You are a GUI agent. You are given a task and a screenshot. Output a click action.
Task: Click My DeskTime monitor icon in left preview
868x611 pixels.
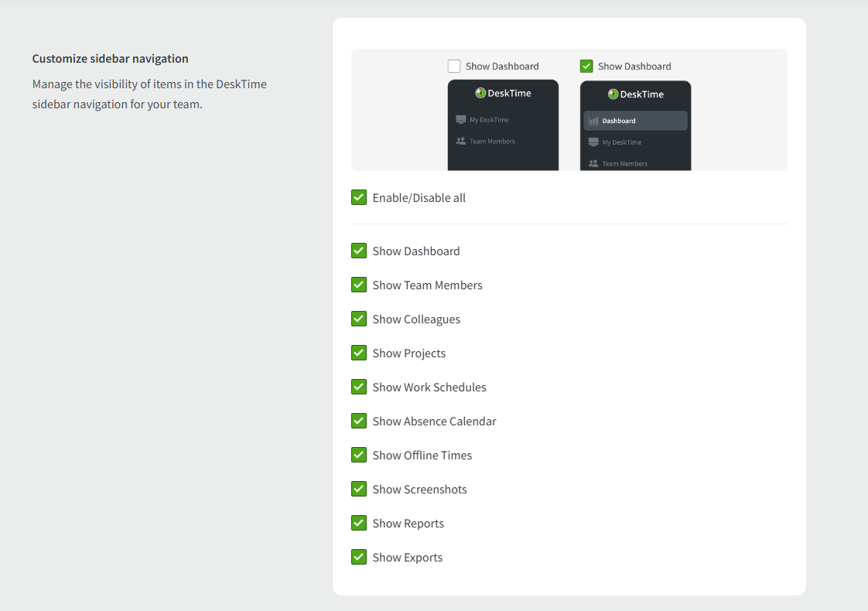[x=461, y=120]
